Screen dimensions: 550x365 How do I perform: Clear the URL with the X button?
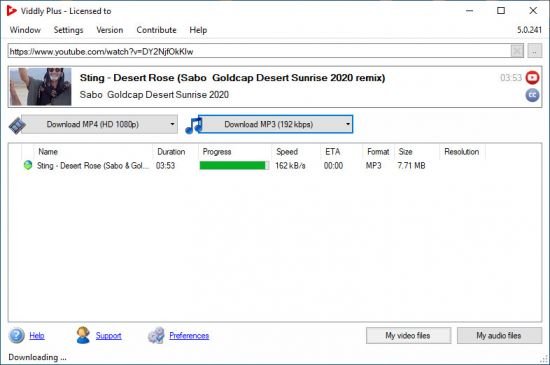tap(517, 52)
